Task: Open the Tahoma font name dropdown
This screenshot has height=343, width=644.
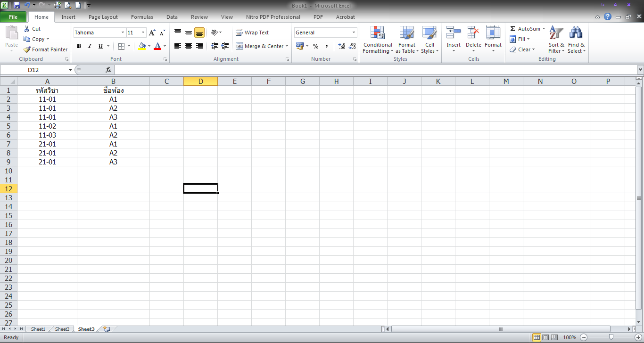Action: tap(123, 33)
